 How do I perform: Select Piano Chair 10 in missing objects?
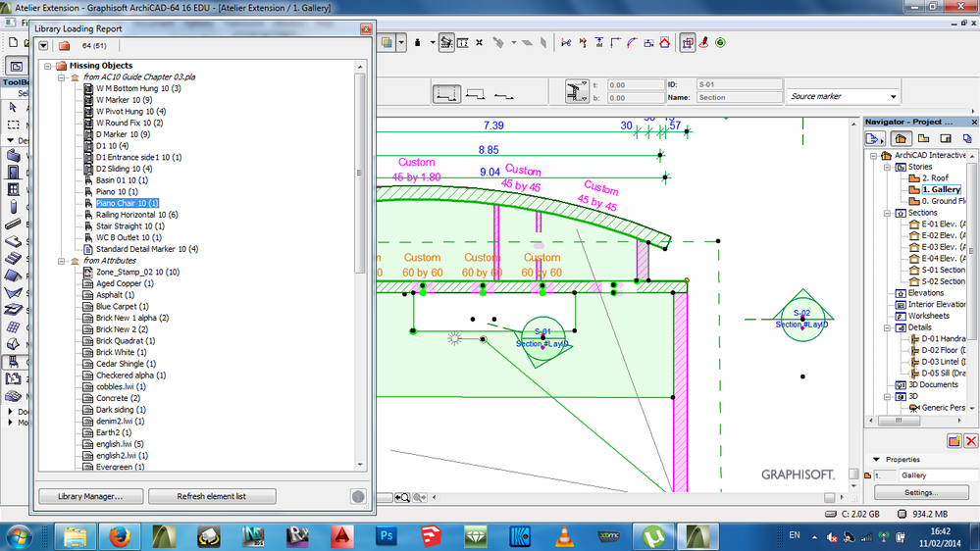pos(127,203)
